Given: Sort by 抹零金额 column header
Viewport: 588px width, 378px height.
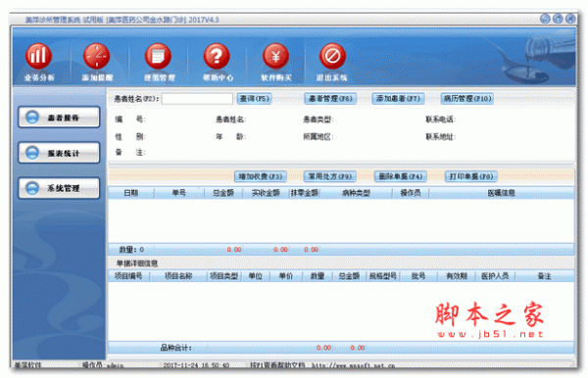Looking at the screenshot, I should (x=305, y=193).
